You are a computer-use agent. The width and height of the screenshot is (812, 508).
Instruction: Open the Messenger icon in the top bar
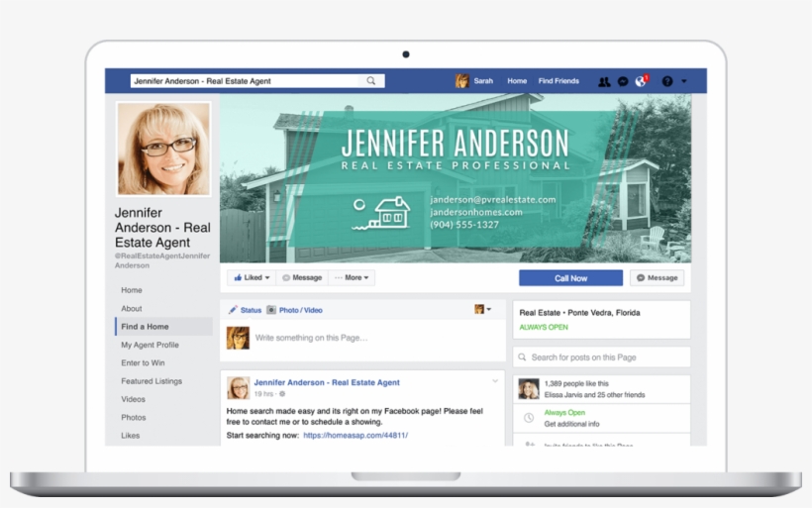point(623,81)
